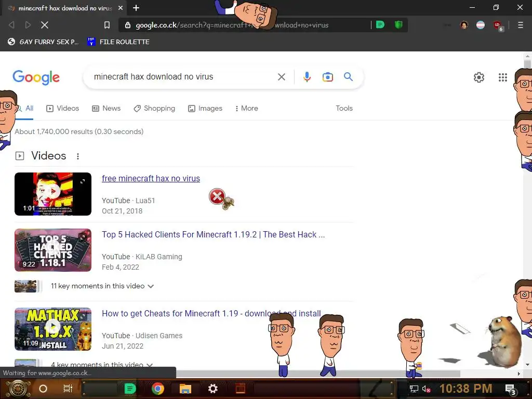
Task: Go back to previous page
Action: (x=11, y=25)
